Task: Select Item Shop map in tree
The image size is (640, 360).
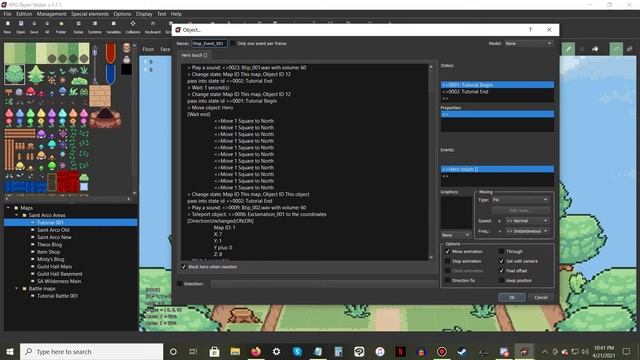Action: (x=49, y=252)
